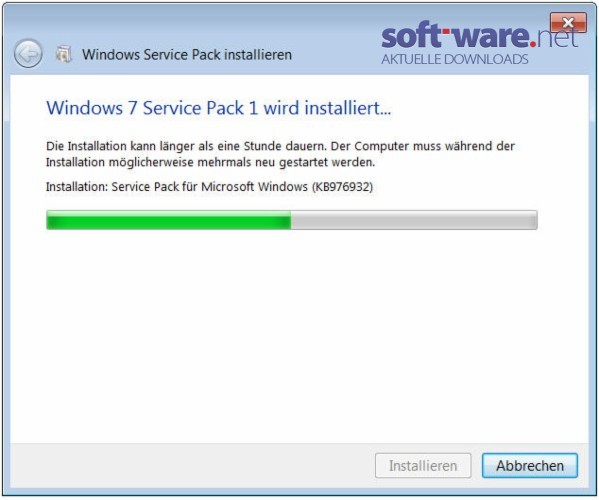Click the greyed-out Installieren button

[x=423, y=466]
